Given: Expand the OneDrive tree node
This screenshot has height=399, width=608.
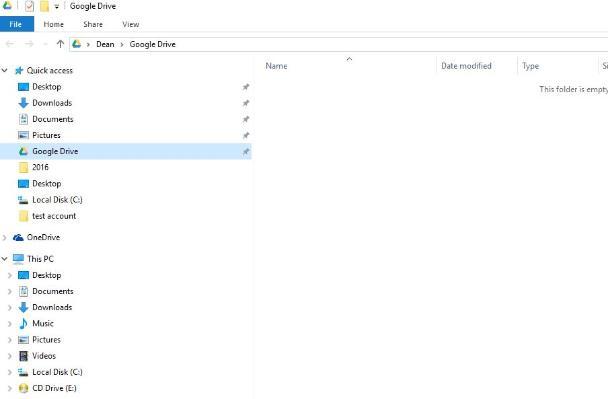Looking at the screenshot, I should pos(5,237).
